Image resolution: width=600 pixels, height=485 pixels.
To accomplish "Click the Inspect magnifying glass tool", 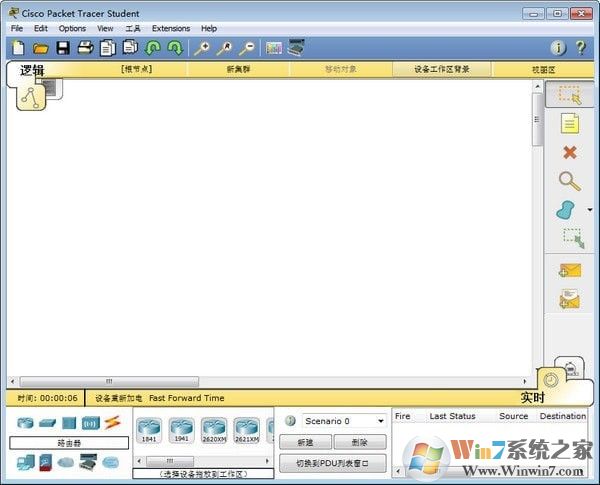I will [570, 181].
